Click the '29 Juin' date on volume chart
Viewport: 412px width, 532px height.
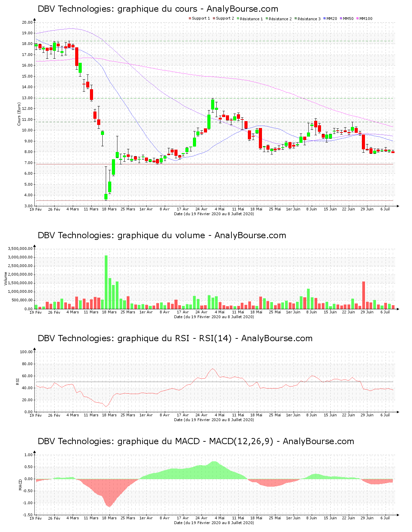[367, 312]
